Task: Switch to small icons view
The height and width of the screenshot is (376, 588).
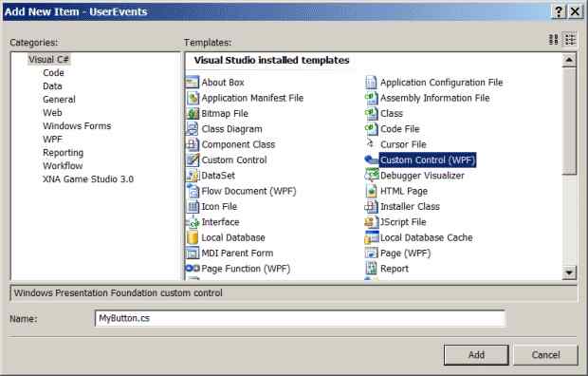Action: coord(570,40)
